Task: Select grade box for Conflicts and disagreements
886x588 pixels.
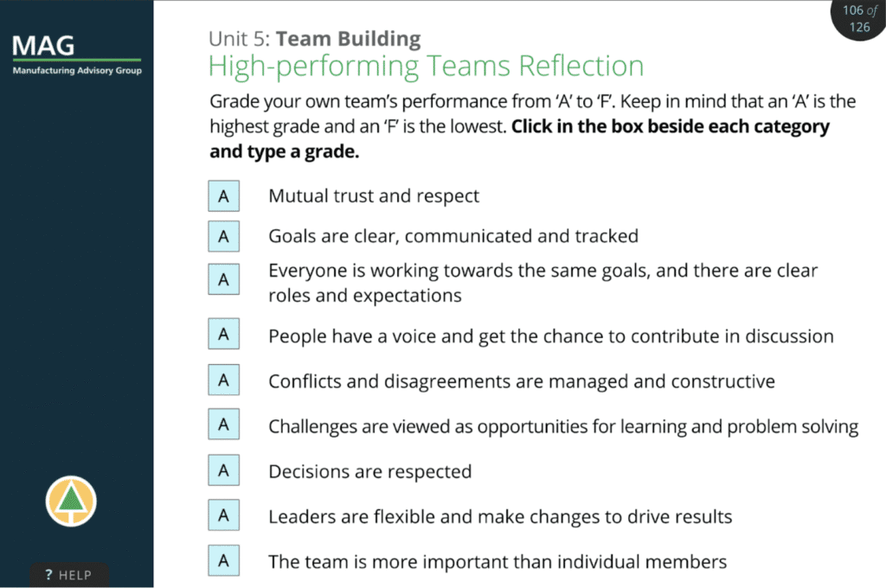Action: [224, 380]
